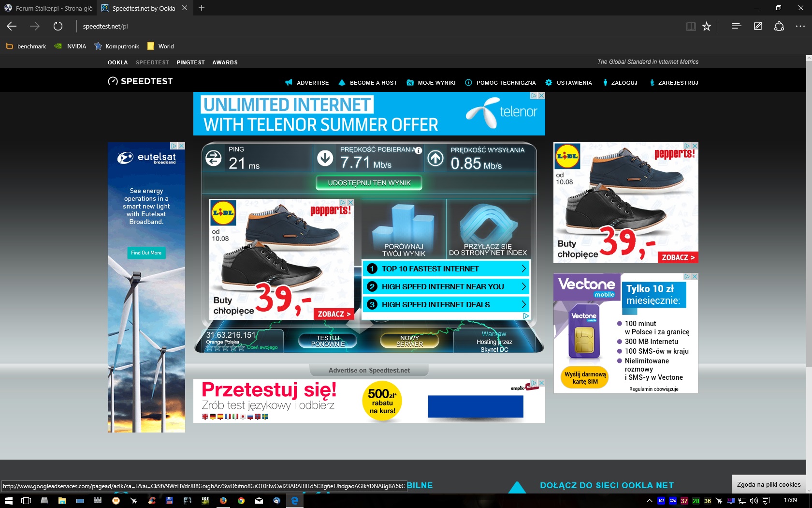
Task: Click Zgoda na pliki cookies notice
Action: (x=768, y=484)
